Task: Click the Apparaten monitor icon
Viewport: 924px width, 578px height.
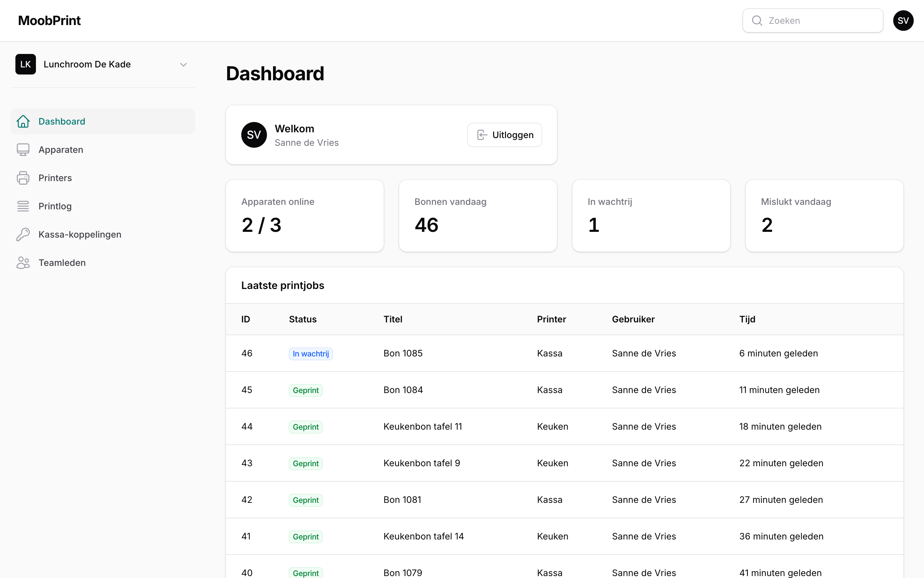Action: click(x=23, y=149)
